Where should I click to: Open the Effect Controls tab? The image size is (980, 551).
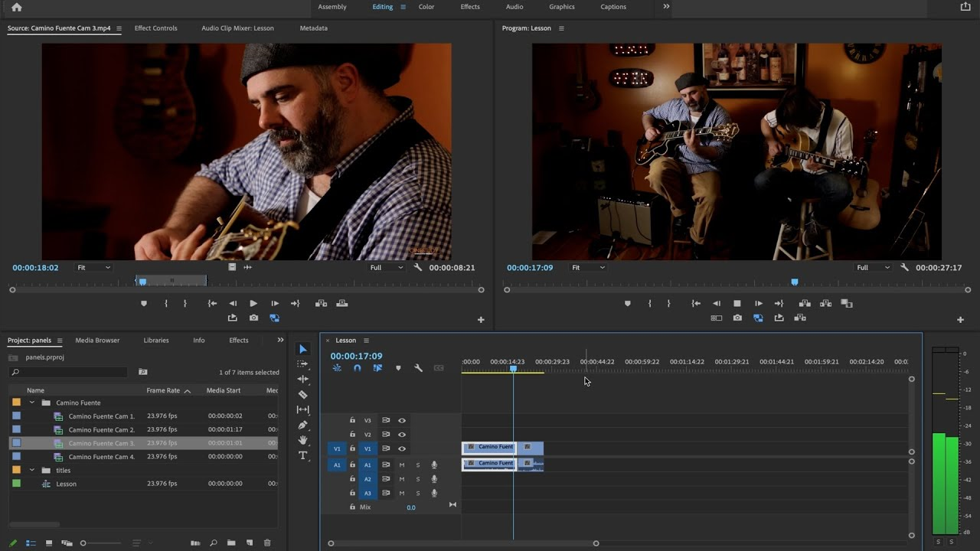pos(155,28)
